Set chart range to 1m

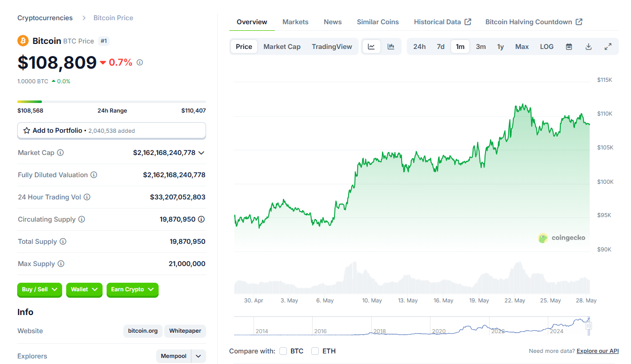460,46
